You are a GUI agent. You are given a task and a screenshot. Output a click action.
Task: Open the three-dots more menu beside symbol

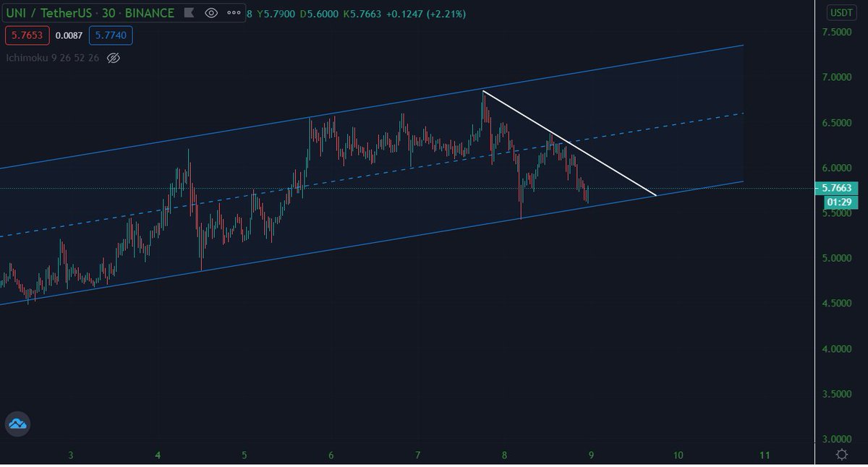coord(235,13)
